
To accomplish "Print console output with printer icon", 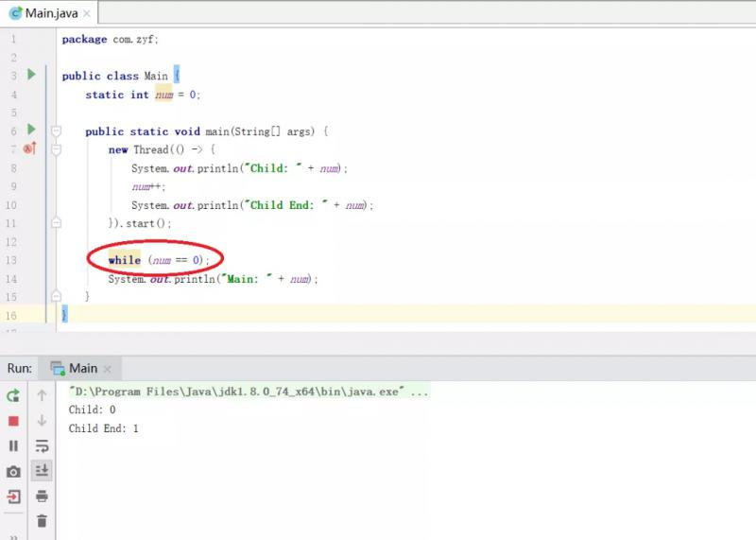I will click(42, 496).
